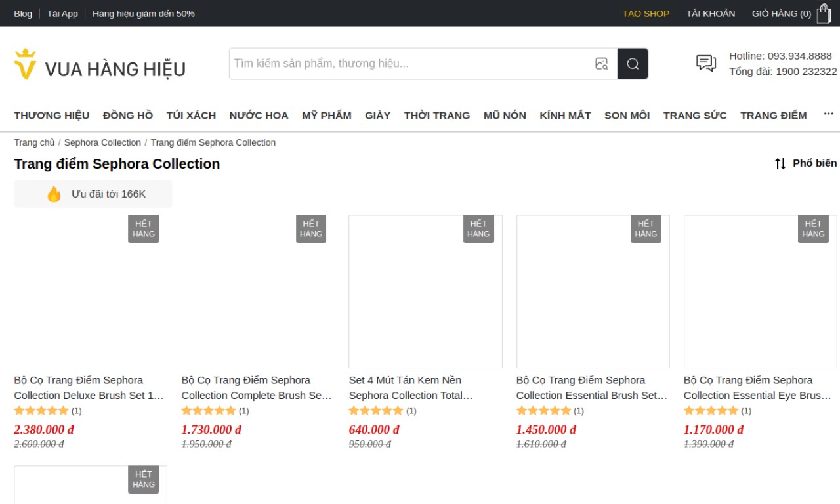
Task: Open the NƯỚC HOA menu
Action: pyautogui.click(x=259, y=115)
